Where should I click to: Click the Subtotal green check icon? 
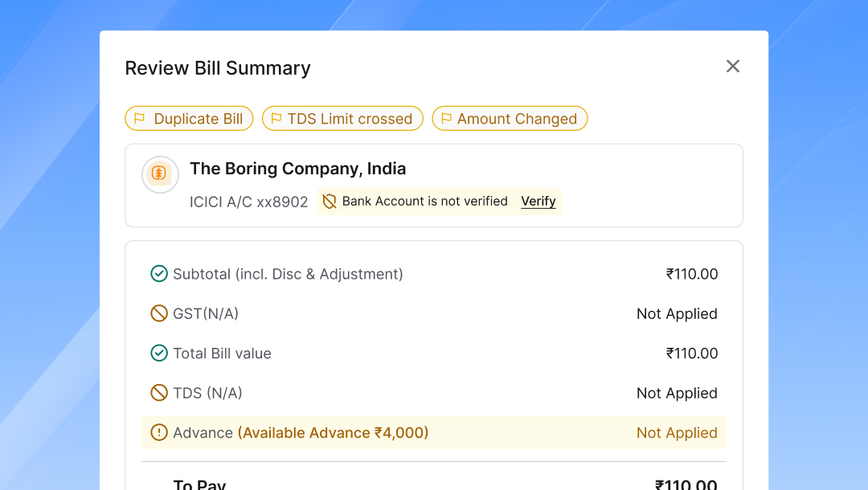159,274
